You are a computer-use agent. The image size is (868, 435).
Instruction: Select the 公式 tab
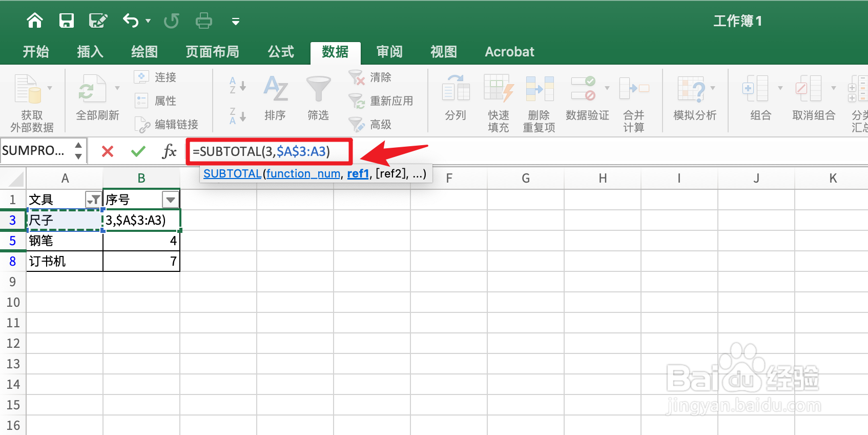pyautogui.click(x=281, y=52)
